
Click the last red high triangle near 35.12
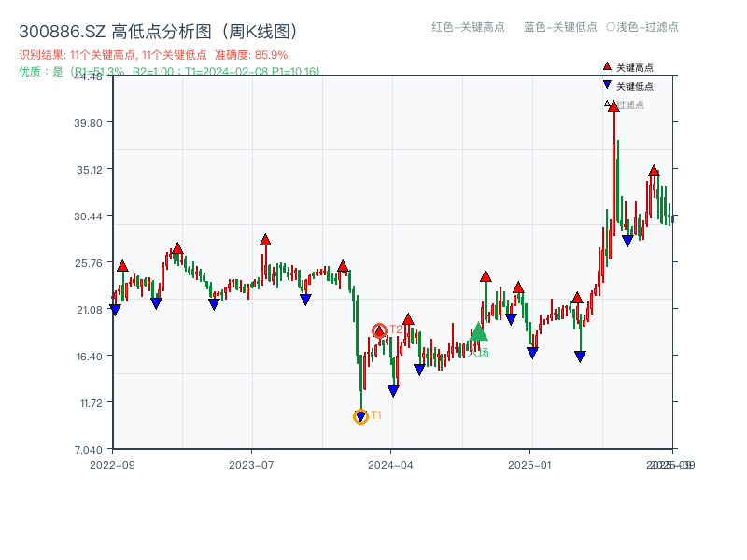(x=654, y=171)
